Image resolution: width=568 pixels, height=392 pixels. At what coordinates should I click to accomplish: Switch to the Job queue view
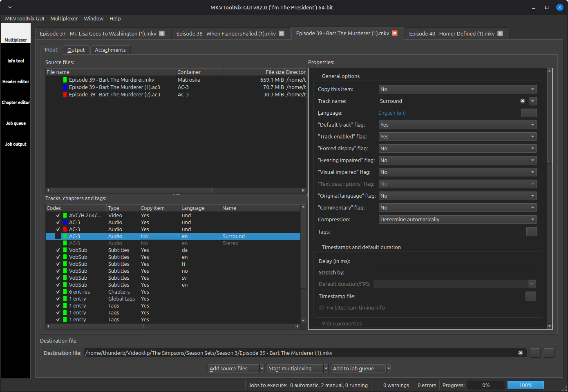point(16,123)
